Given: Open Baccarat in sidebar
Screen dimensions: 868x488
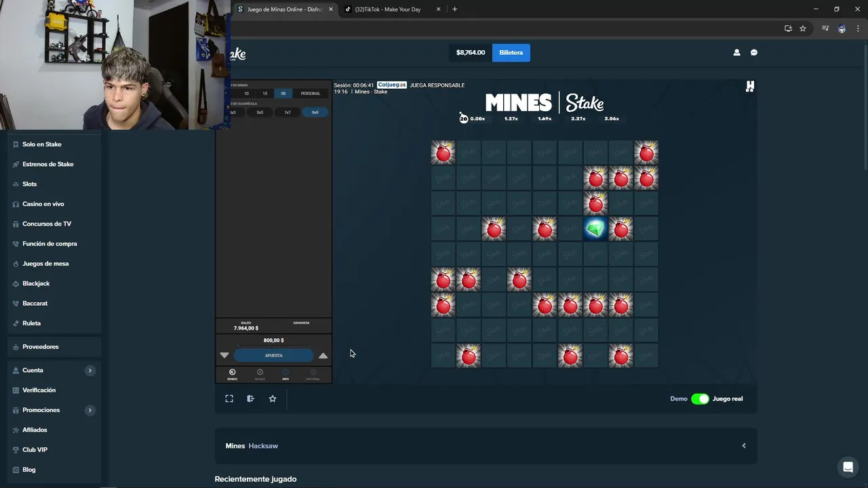Looking at the screenshot, I should [x=35, y=303].
